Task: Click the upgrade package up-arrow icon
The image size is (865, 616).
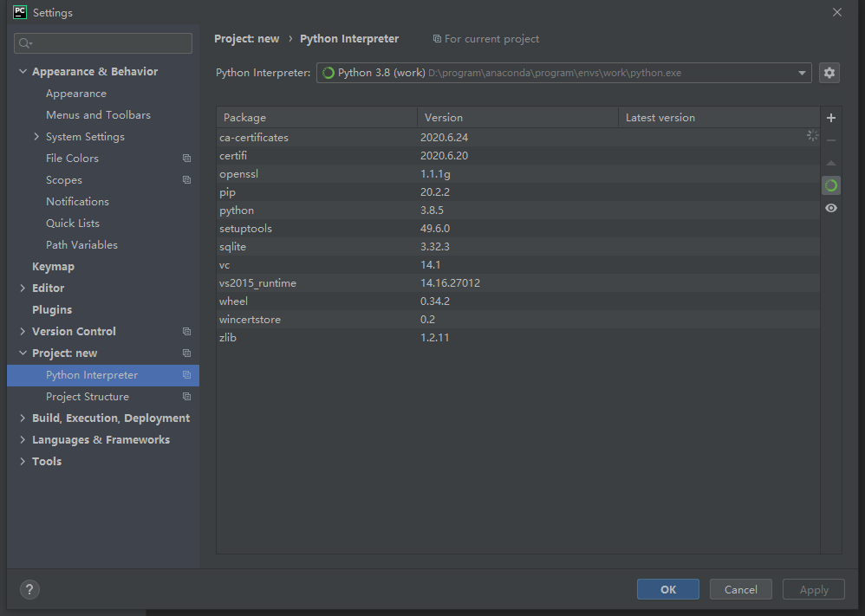Action: (x=831, y=163)
